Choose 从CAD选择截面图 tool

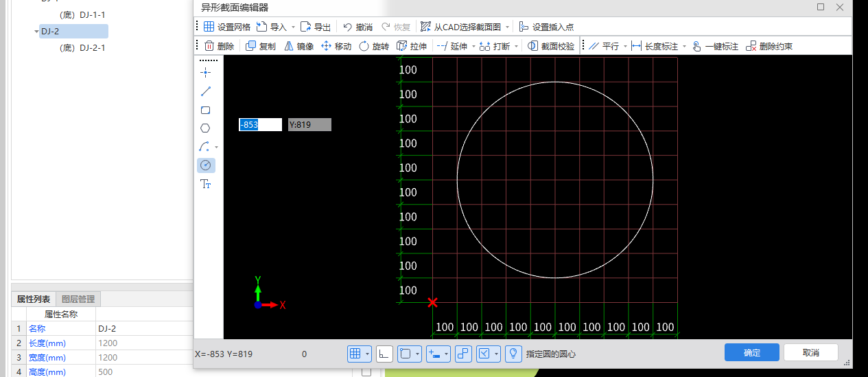(460, 27)
